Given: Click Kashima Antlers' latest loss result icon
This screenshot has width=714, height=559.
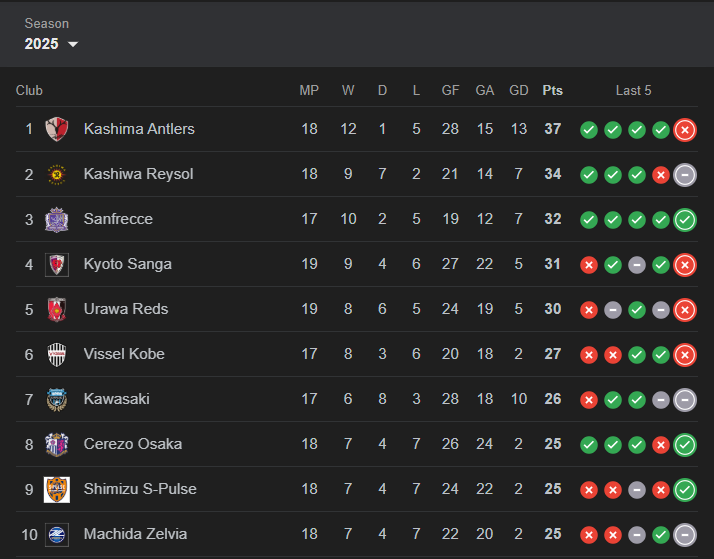Looking at the screenshot, I should click(685, 130).
